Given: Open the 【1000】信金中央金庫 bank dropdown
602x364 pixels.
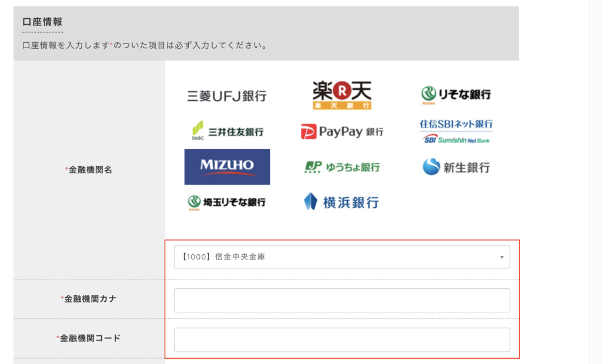Looking at the screenshot, I should click(342, 257).
